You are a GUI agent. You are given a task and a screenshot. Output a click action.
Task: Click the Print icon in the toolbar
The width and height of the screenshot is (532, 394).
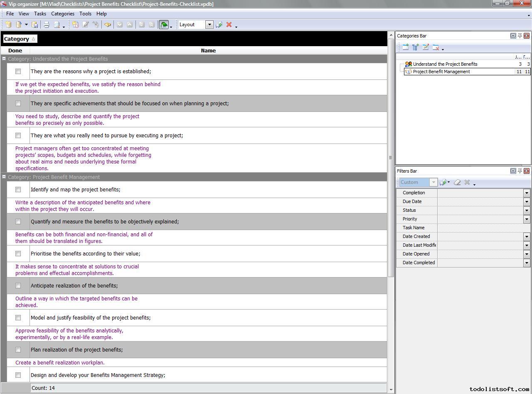pyautogui.click(x=47, y=25)
